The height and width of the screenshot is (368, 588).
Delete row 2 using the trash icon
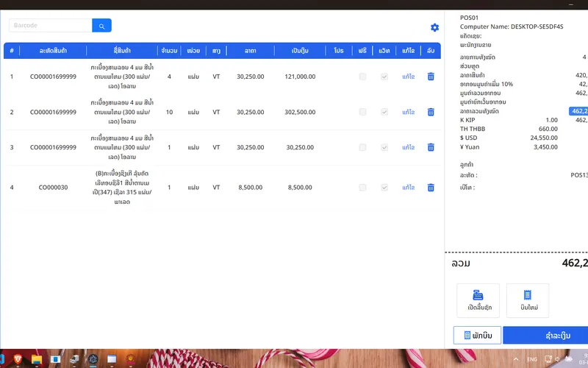click(x=431, y=112)
